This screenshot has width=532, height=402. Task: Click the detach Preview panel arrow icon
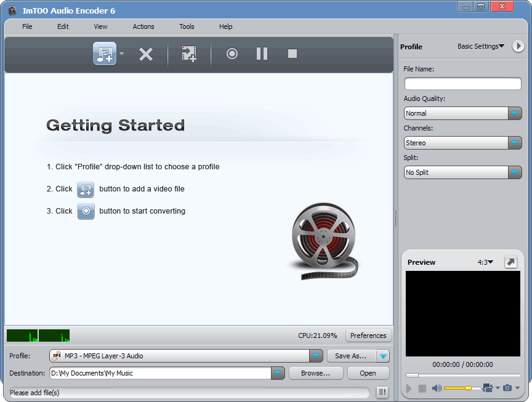click(510, 262)
